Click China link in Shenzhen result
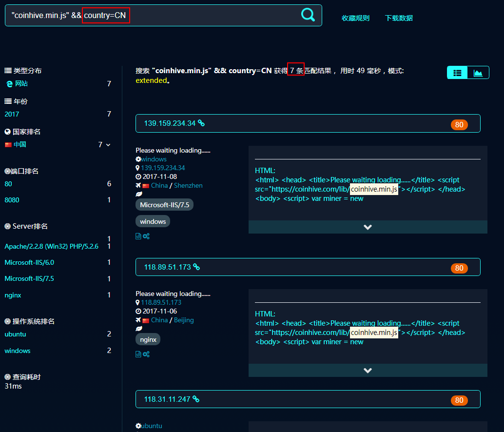Image resolution: width=504 pixels, height=432 pixels. (x=159, y=185)
